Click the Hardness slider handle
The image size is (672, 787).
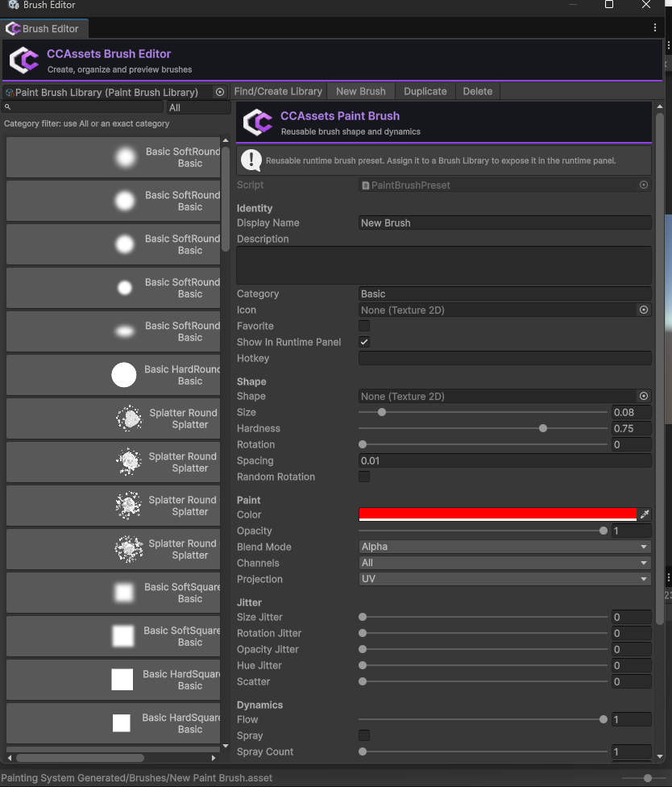(542, 428)
